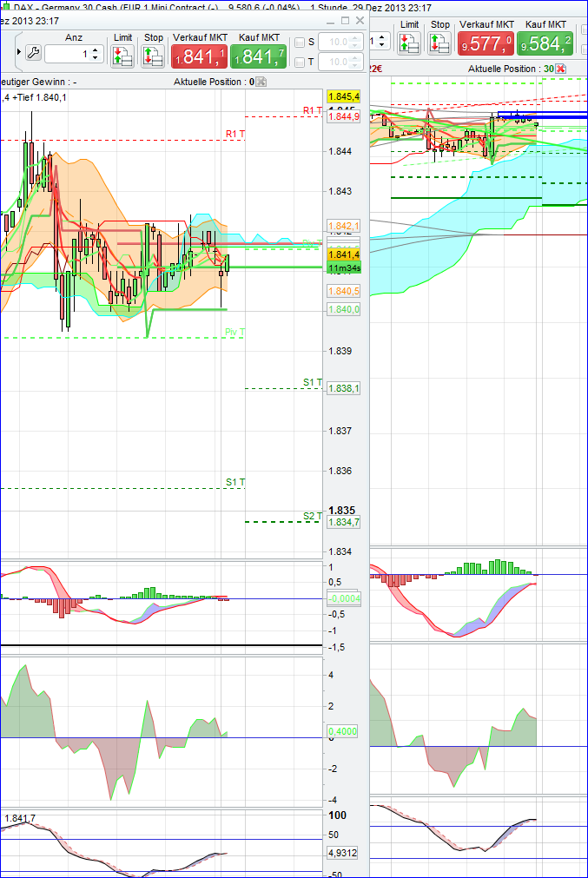
Task: Click the Stop order icon in left window
Action: click(153, 56)
